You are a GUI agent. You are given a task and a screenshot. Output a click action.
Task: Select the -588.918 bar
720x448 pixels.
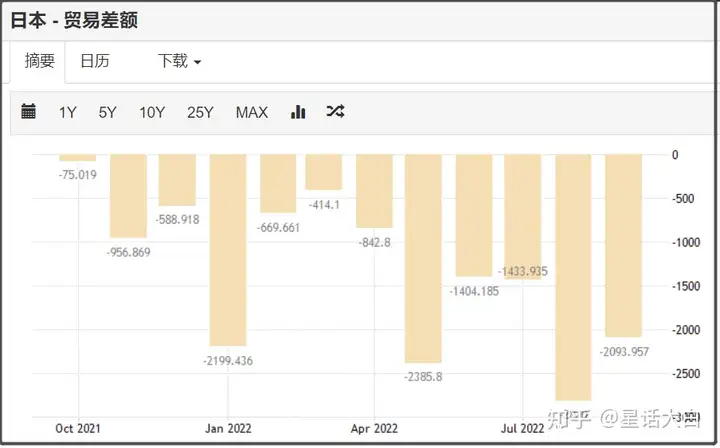(x=177, y=180)
